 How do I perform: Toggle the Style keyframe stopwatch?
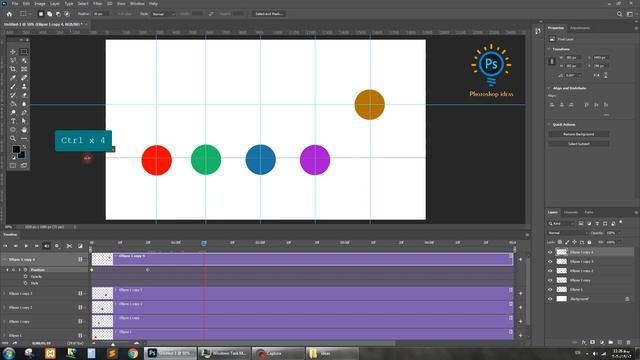[25, 283]
